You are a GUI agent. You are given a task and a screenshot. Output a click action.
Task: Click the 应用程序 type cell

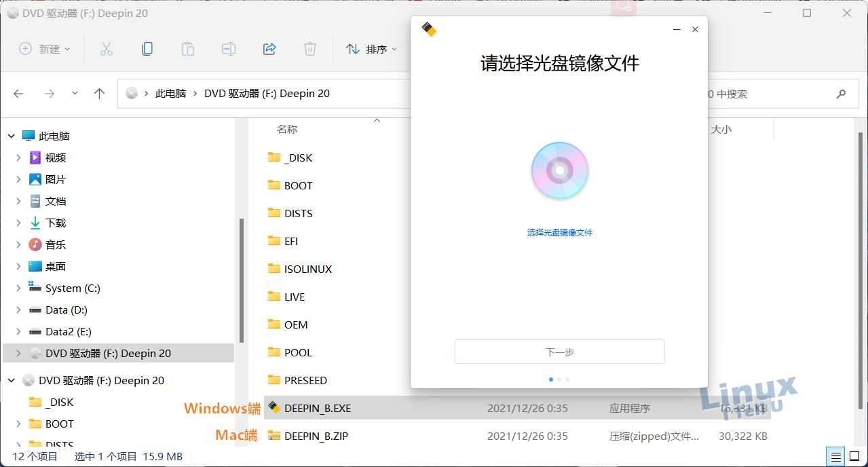[x=630, y=408]
